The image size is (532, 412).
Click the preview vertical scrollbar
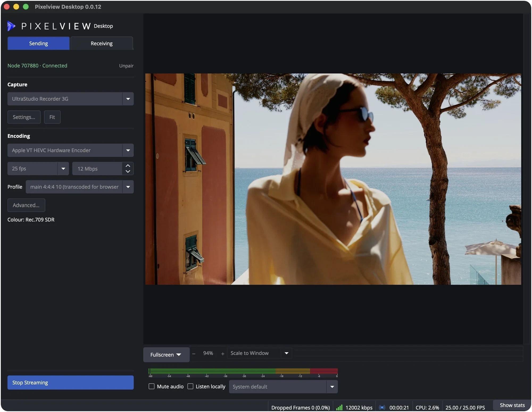point(527,179)
